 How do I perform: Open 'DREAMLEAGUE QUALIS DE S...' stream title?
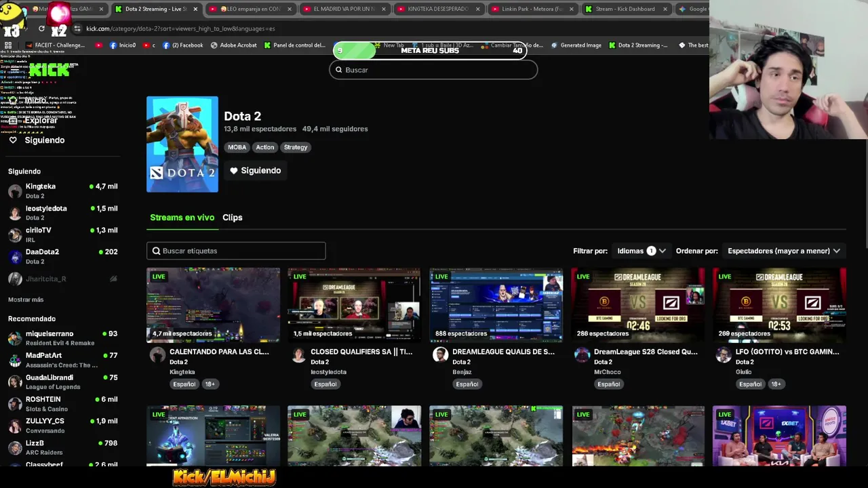[503, 352]
